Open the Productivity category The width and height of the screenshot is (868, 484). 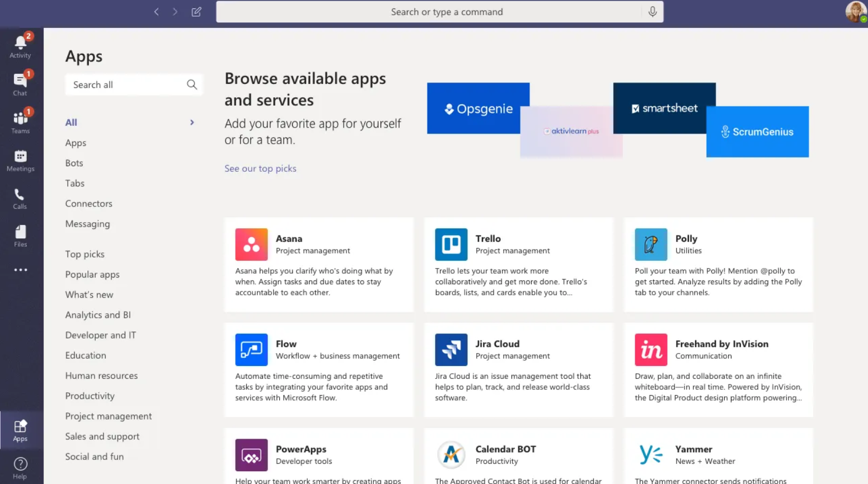coord(90,396)
